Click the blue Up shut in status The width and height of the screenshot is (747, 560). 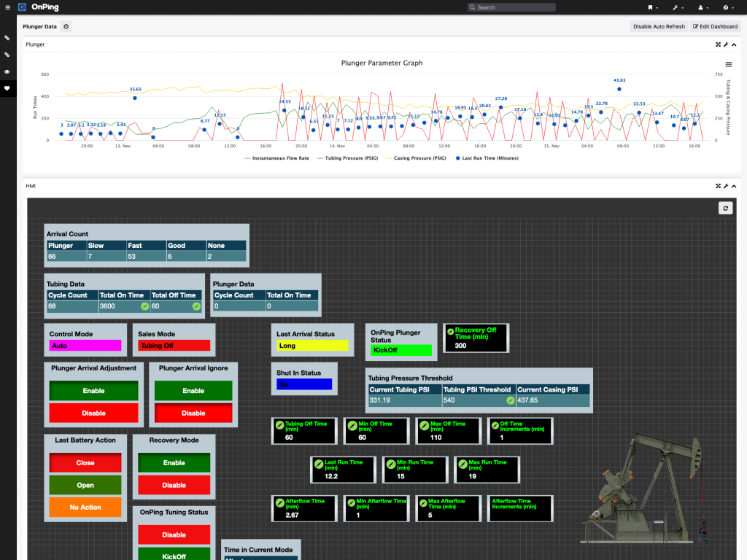304,384
